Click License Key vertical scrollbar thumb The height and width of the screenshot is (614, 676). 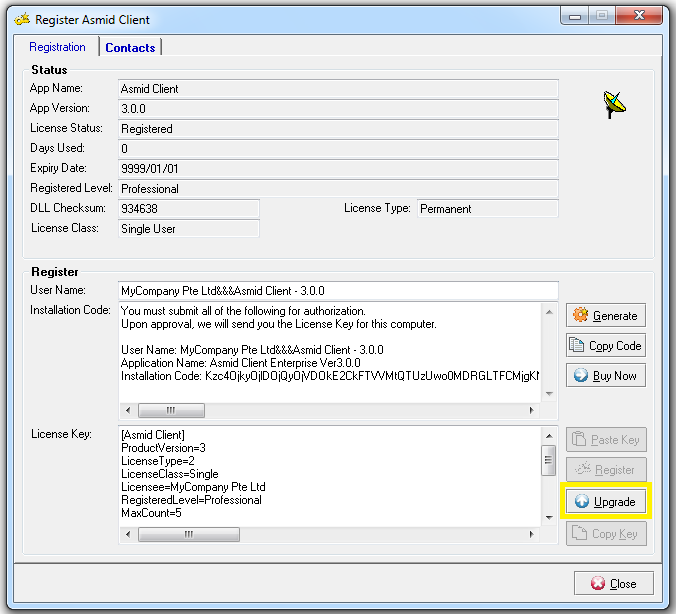[x=548, y=460]
